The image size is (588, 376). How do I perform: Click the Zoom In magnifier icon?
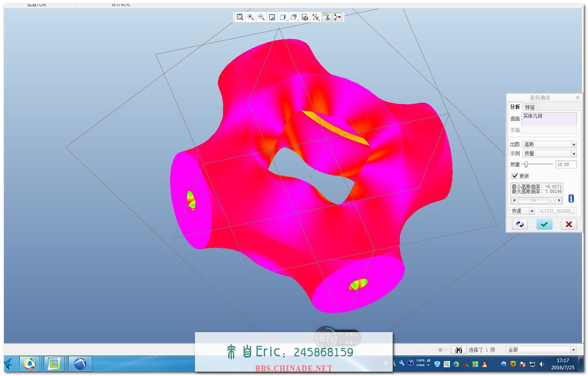(x=251, y=17)
